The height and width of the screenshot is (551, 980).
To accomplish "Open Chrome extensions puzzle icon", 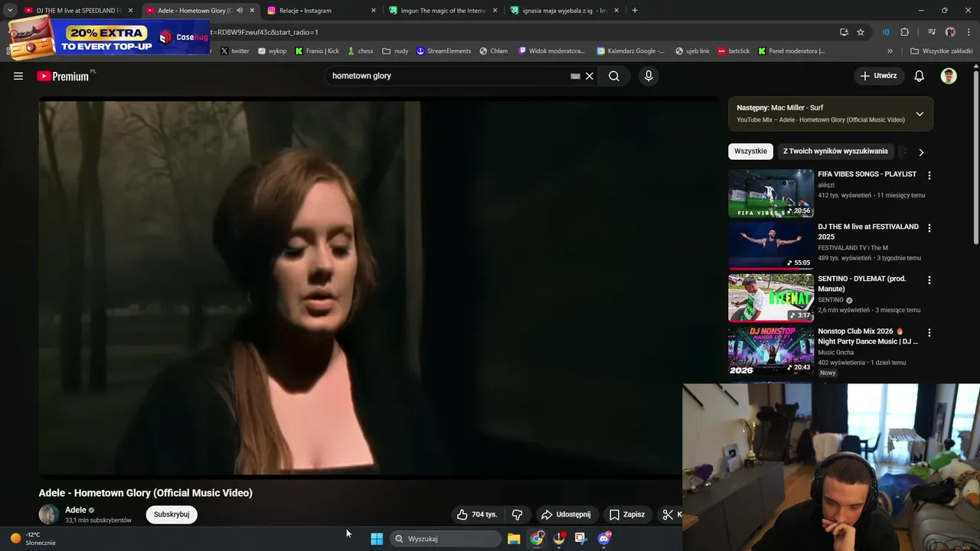I will (905, 32).
